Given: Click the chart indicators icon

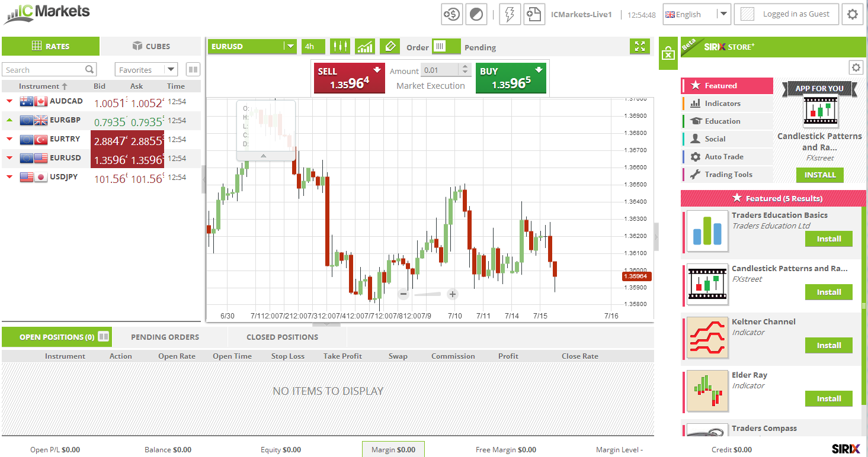Looking at the screenshot, I should (x=364, y=46).
